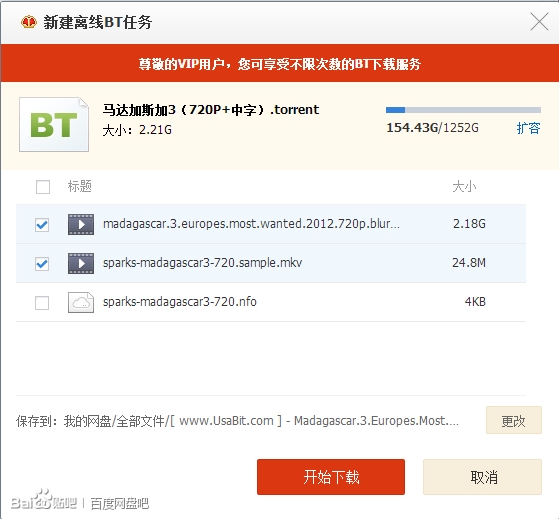This screenshot has height=519, width=559.
Task: Uncheck the madagascar.3.europes.most.wanted file checkbox
Action: [42, 225]
